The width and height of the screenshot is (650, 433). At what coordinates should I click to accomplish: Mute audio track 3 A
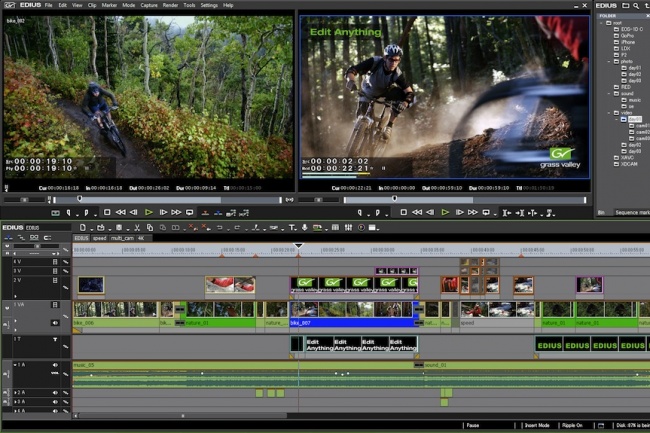click(x=55, y=402)
